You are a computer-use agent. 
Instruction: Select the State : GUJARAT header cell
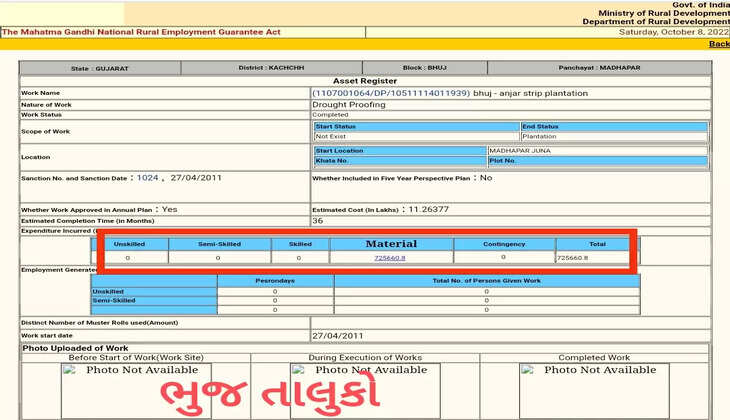click(x=99, y=68)
